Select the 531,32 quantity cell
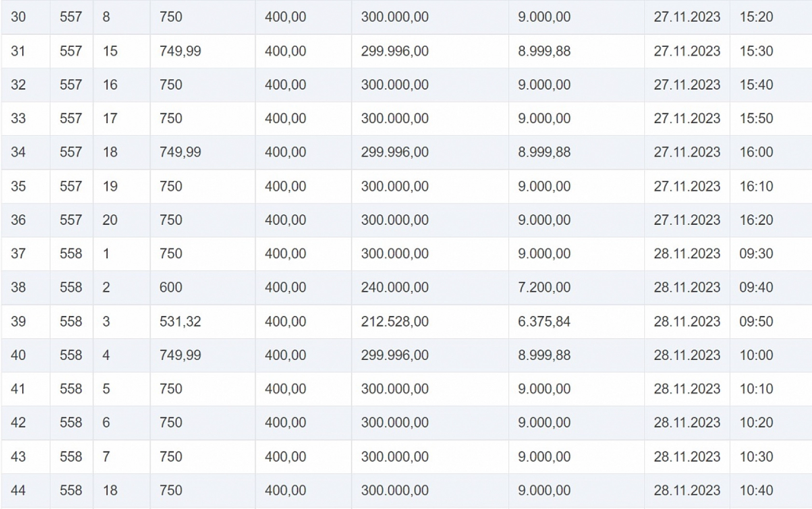Image resolution: width=812 pixels, height=509 pixels. (x=180, y=321)
